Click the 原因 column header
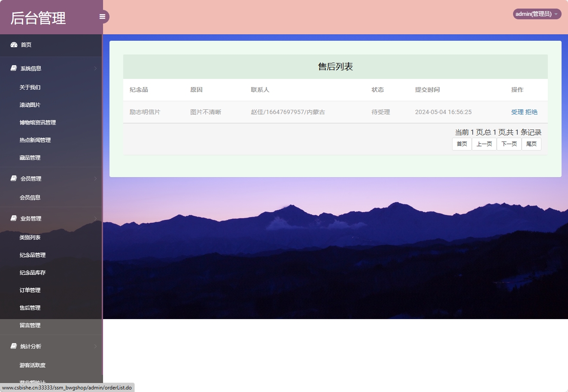This screenshot has height=392, width=568. click(196, 90)
